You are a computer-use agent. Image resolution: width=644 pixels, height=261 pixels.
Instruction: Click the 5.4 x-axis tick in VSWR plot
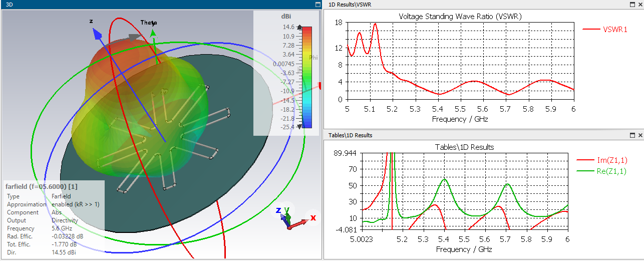(438, 109)
